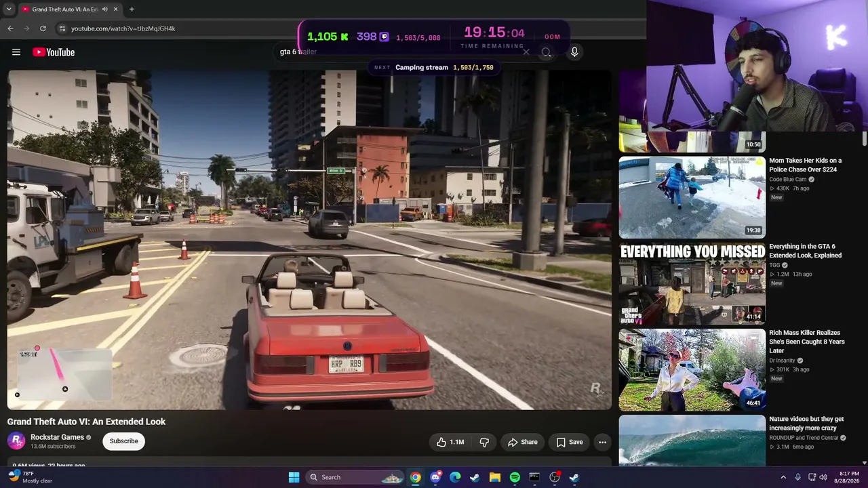The width and height of the screenshot is (868, 488).
Task: Launch Microsoft Edge from the taskbar
Action: coord(455,477)
